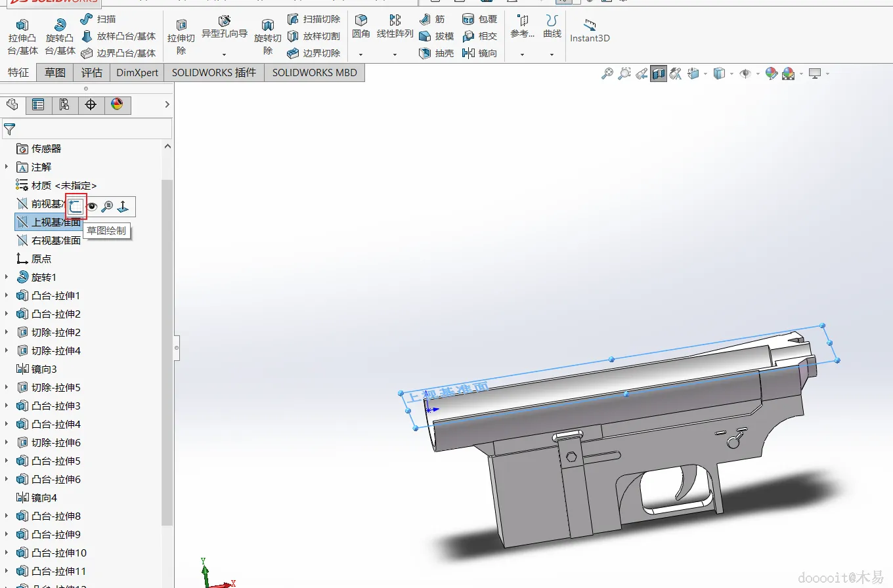The image size is (893, 588).
Task: Expand the 注解 annotations folder
Action: (7, 167)
